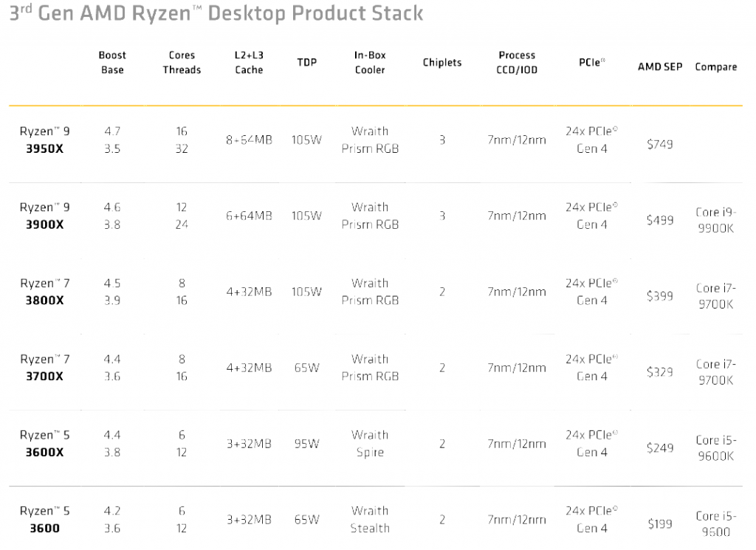Click the L2+L3 Cache column header
Viewport: 756px width, 550px height.
tap(249, 62)
